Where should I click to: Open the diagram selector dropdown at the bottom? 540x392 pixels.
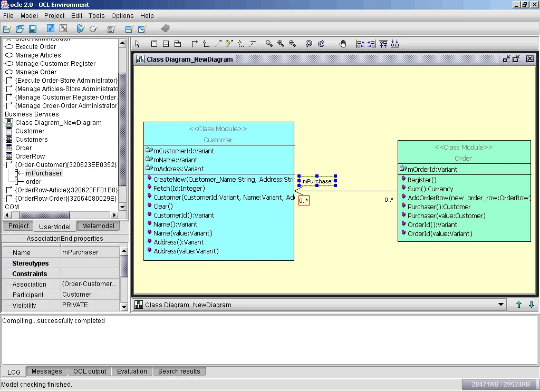(x=500, y=305)
